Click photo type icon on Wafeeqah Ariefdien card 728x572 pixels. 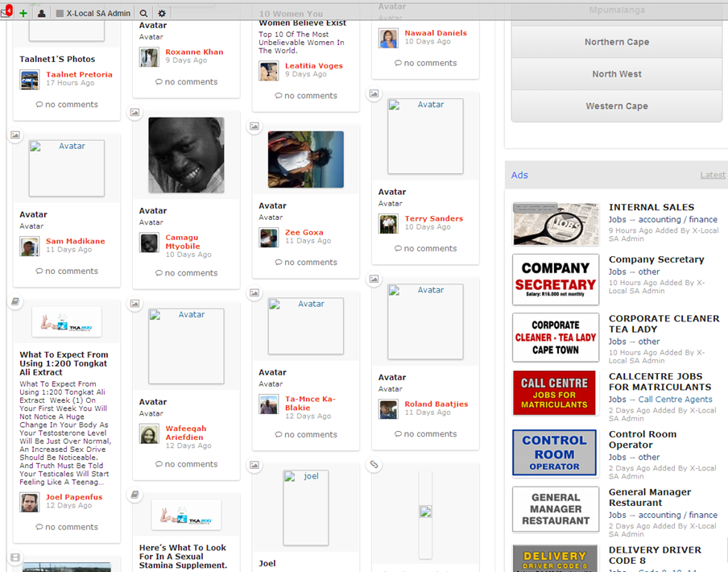[x=134, y=304]
